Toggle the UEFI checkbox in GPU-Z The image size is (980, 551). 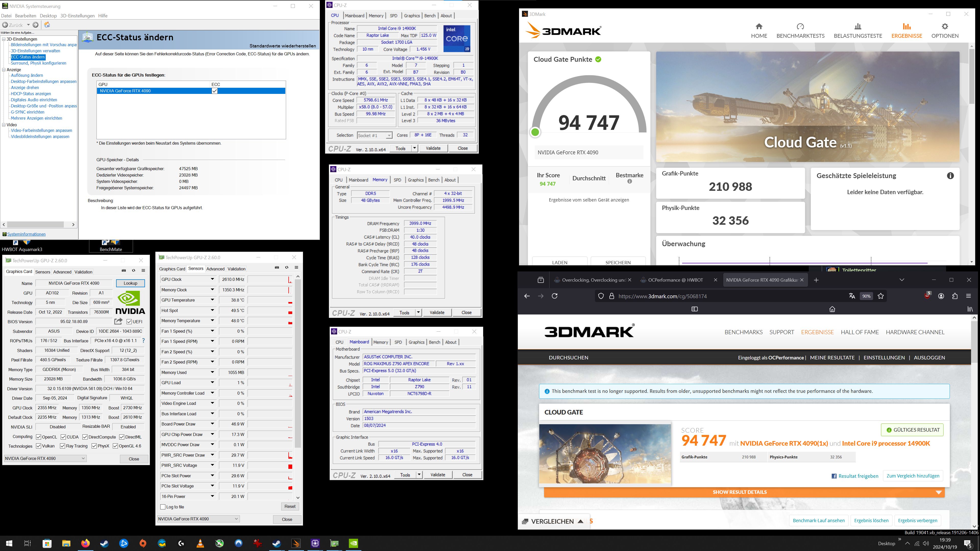point(129,322)
